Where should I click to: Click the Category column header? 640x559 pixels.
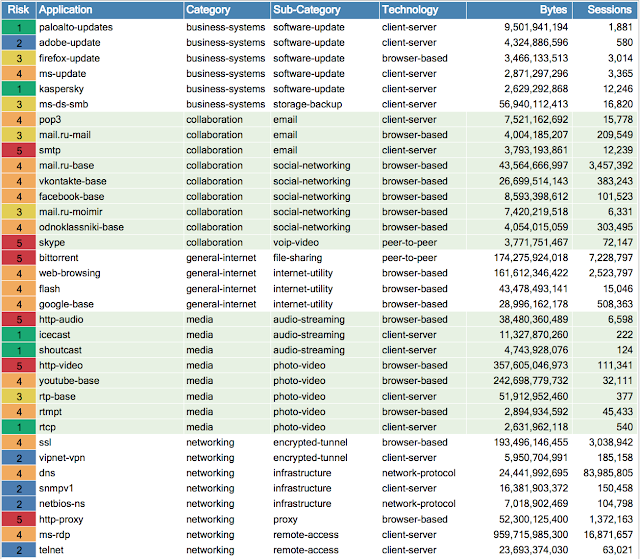click(x=227, y=10)
